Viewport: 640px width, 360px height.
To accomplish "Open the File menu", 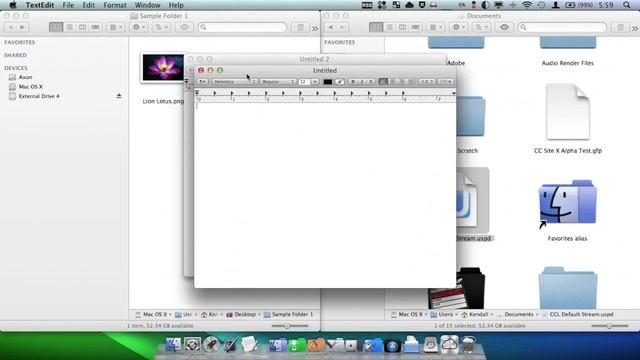I will point(68,5).
